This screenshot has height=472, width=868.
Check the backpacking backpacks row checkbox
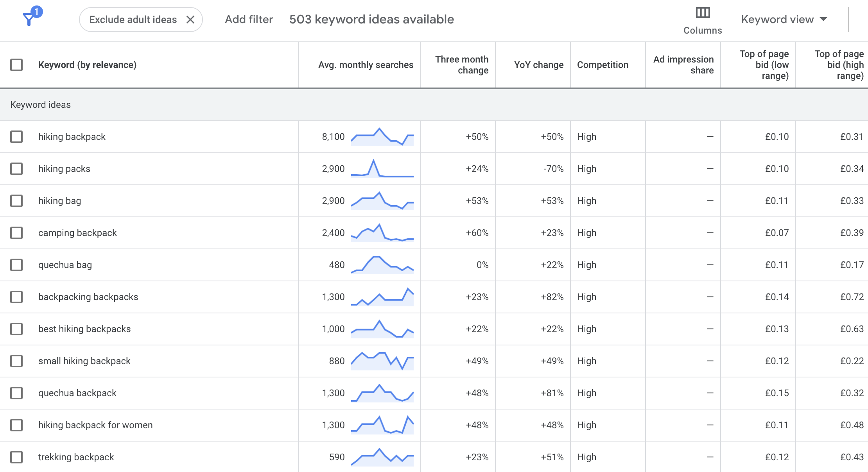(x=16, y=297)
